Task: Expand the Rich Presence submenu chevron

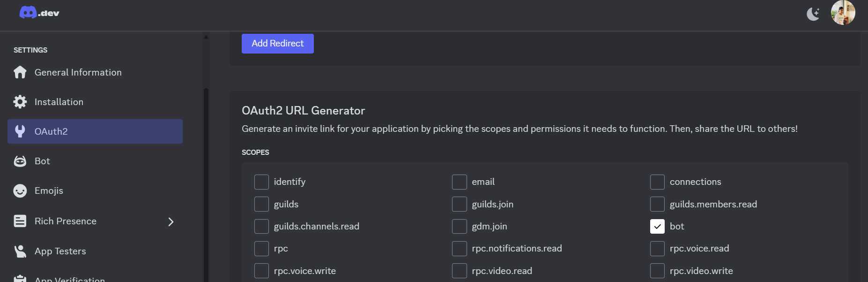Action: coord(171,221)
